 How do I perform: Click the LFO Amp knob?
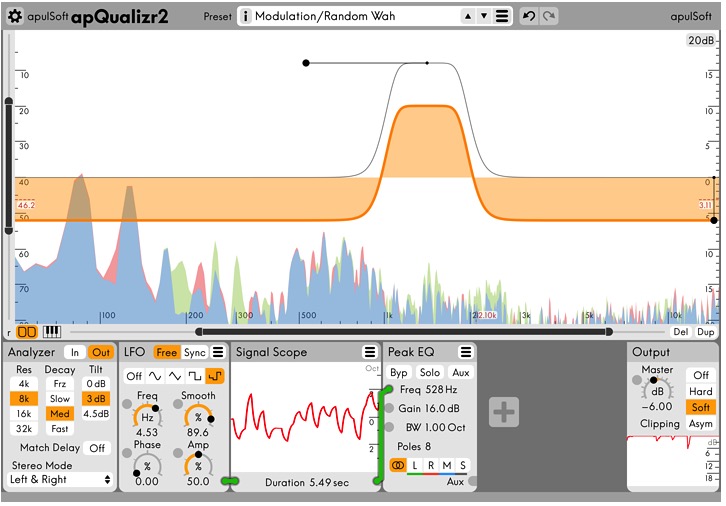tap(198, 465)
